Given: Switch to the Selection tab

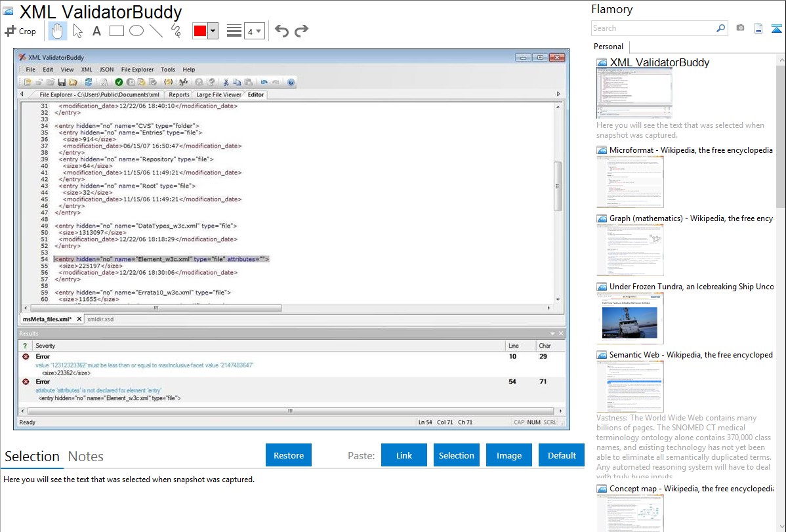Looking at the screenshot, I should click(32, 457).
